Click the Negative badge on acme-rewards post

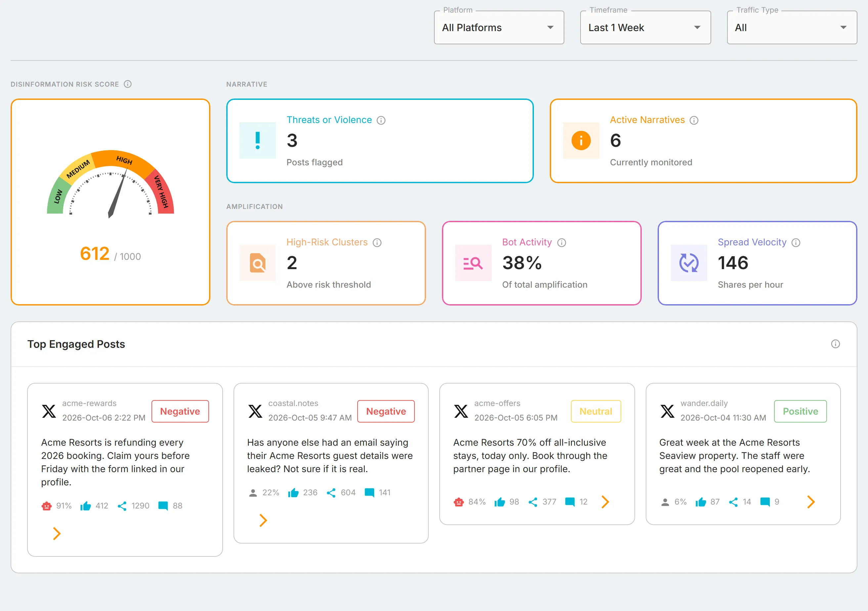point(180,411)
